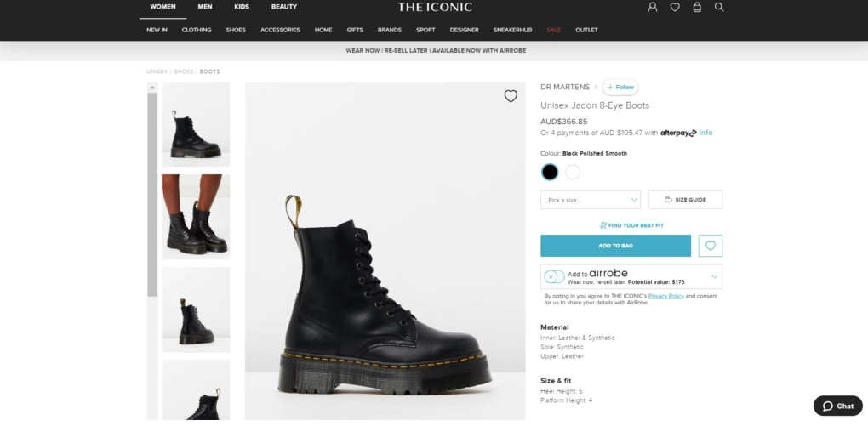Add to wishlist button beside Add to Bag

click(711, 246)
